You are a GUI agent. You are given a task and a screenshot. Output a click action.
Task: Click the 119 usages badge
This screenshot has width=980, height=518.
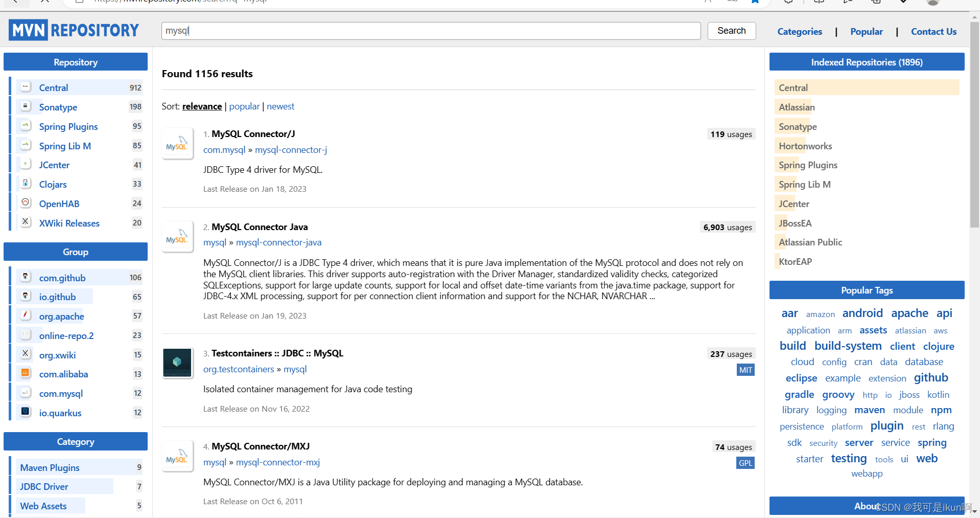tap(731, 134)
